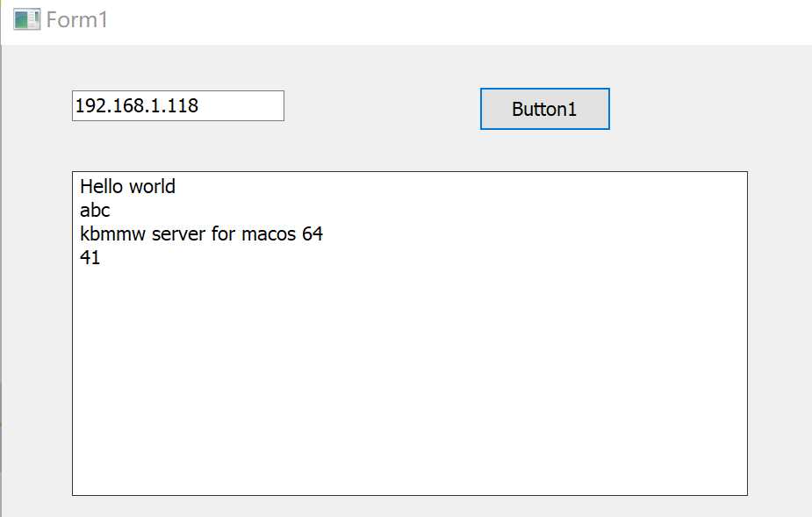Click the empty title bar area
Image resolution: width=812 pixels, height=517 pixels.
pyautogui.click(x=439, y=19)
